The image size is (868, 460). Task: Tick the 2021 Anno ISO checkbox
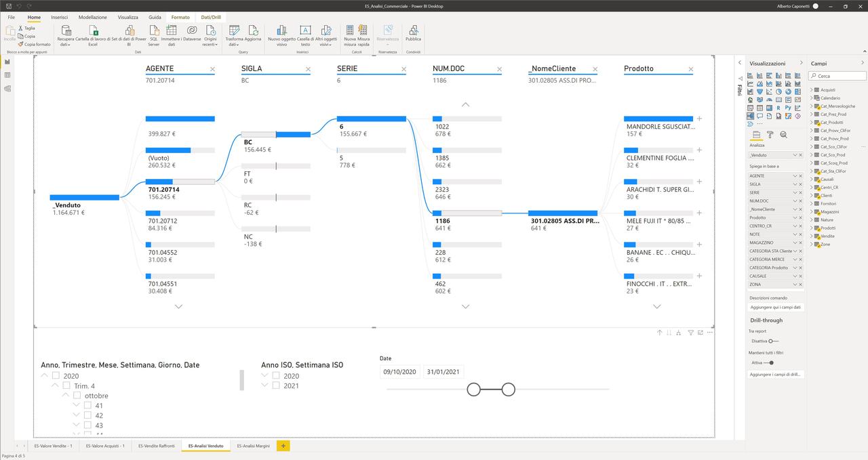[x=276, y=385]
